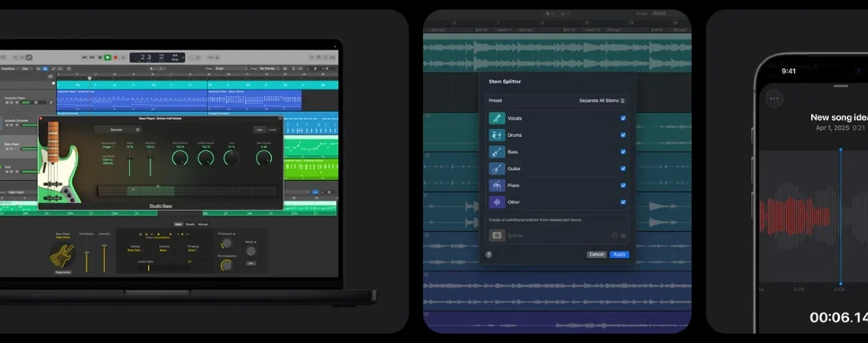Select the Details tab in Session Player editor
This screenshot has height=343, width=868.
click(190, 224)
